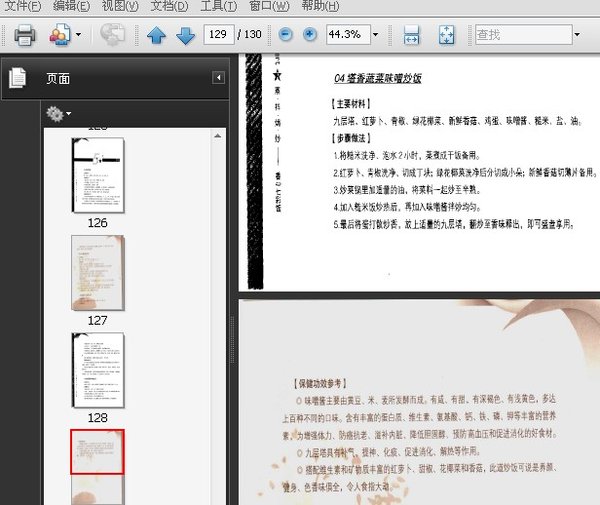Open the 编辑(E) menu
This screenshot has width=600, height=505.
click(x=71, y=6)
